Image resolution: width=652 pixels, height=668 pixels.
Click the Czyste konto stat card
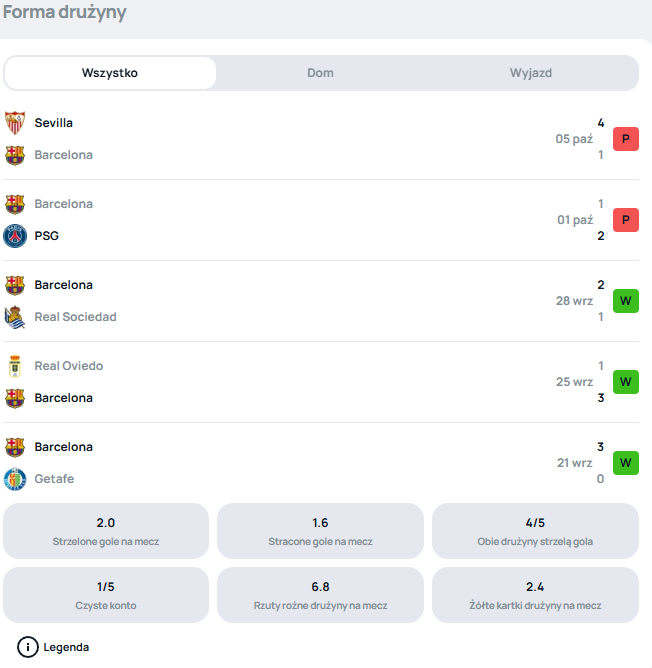point(106,595)
